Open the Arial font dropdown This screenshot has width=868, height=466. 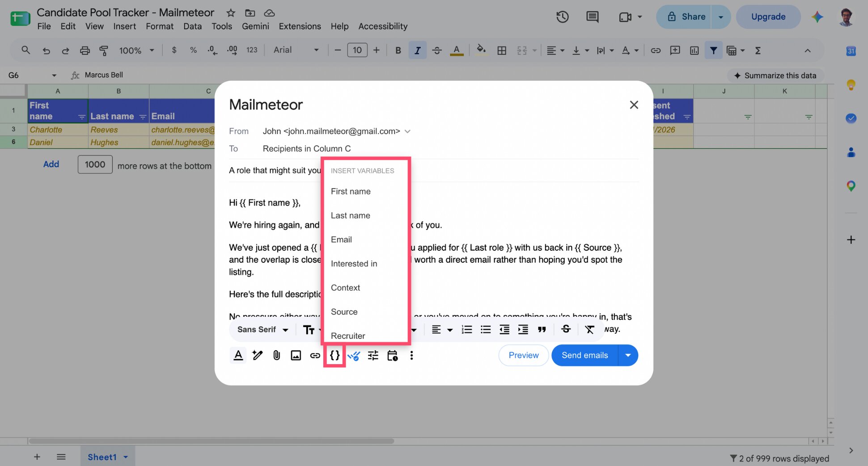click(x=296, y=50)
